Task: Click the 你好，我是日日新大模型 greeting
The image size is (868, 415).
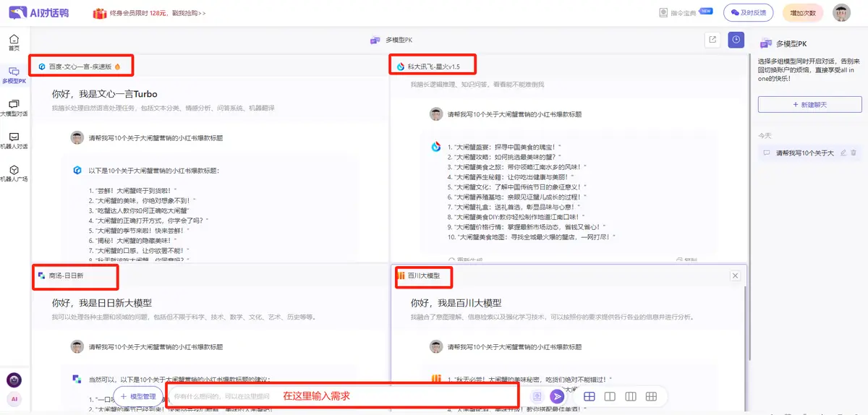Action: tap(102, 303)
